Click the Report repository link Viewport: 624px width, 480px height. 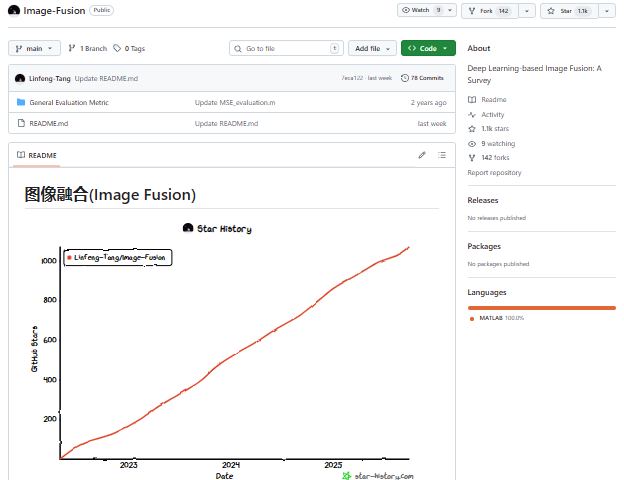[x=494, y=173]
